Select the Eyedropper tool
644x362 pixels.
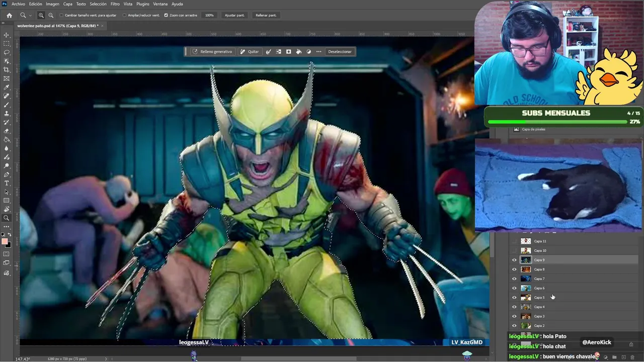pyautogui.click(x=7, y=87)
